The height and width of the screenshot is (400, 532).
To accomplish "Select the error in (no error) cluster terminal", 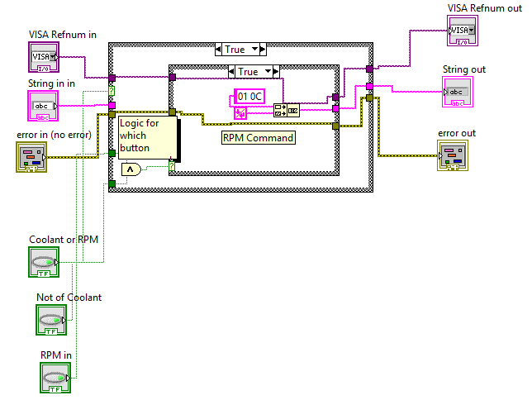I will tap(31, 157).
